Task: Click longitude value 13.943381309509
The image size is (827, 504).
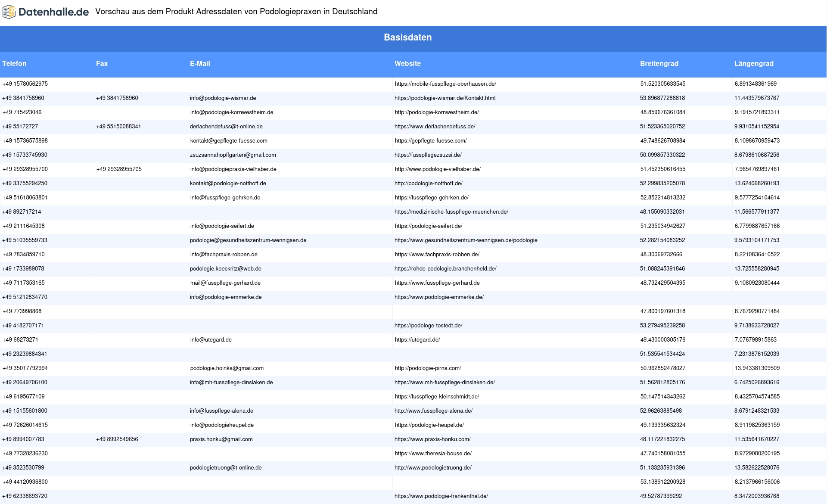Action: coord(757,368)
